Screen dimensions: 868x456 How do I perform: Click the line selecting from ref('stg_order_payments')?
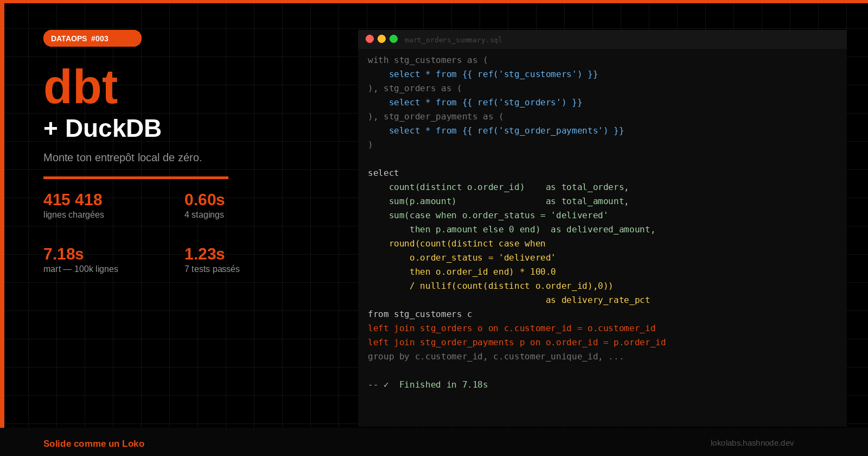tap(506, 131)
